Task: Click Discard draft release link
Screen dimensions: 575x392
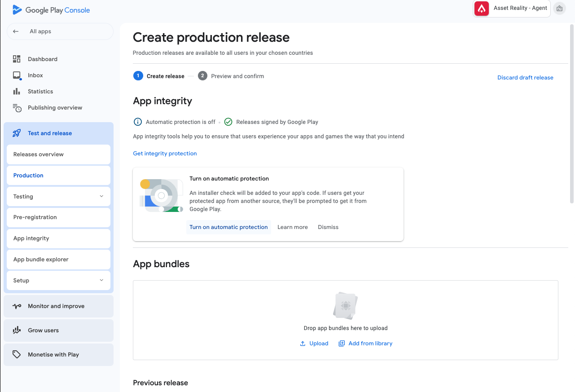Action: click(x=525, y=78)
